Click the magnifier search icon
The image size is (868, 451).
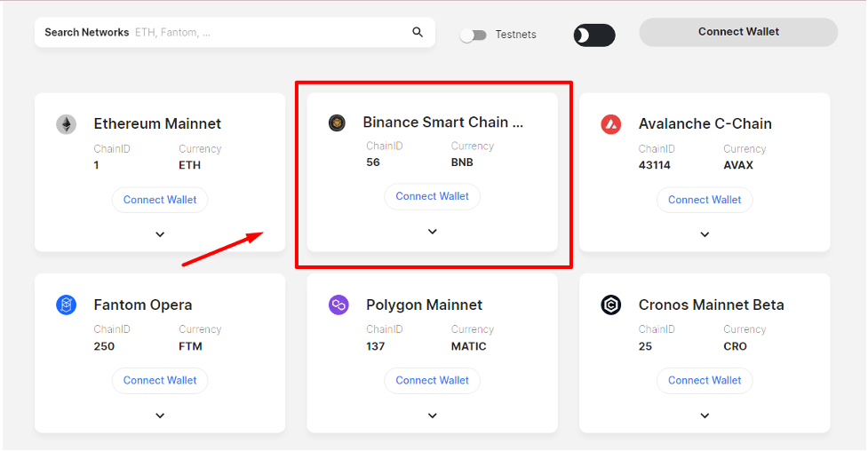pyautogui.click(x=418, y=32)
